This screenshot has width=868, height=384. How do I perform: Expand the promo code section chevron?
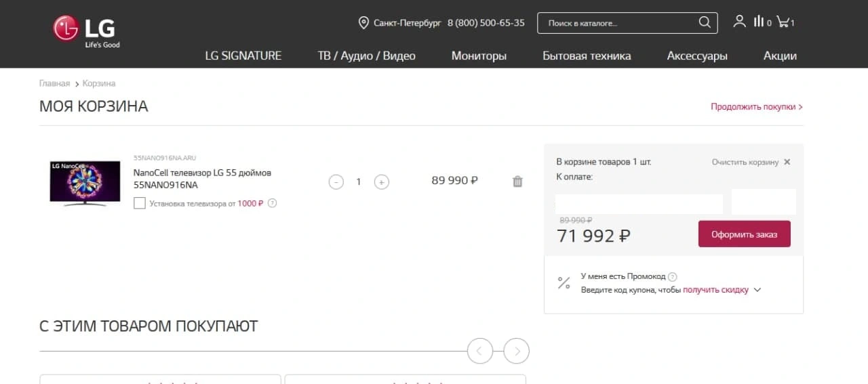pyautogui.click(x=757, y=290)
